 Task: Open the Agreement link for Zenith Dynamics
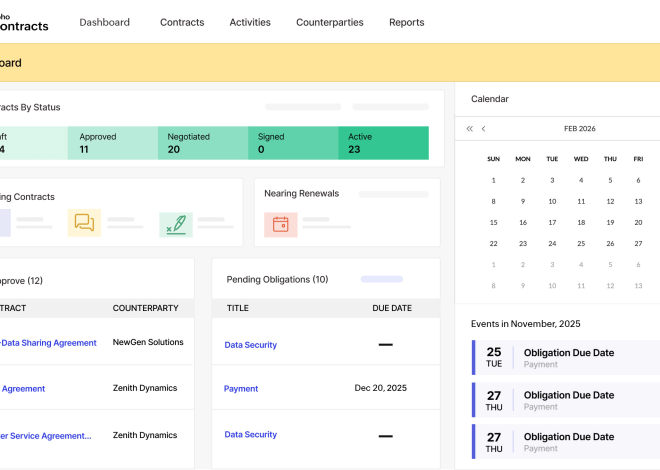click(x=23, y=389)
